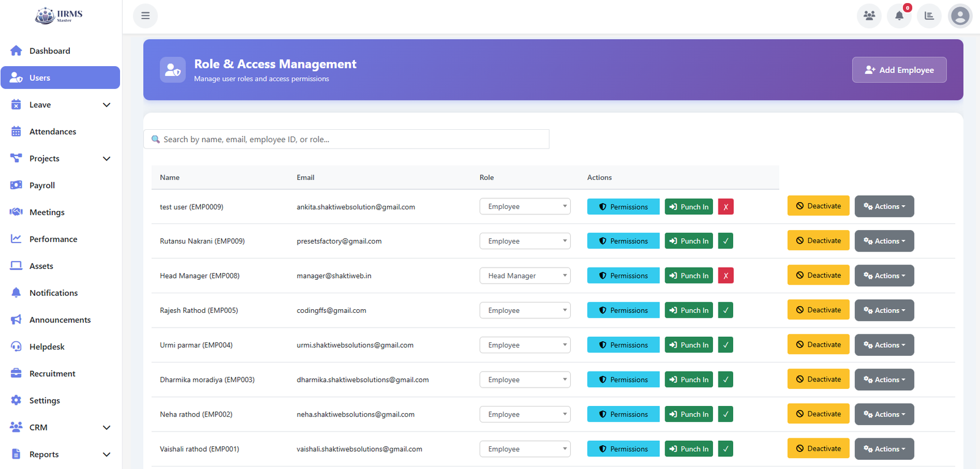Open the notifications bell icon
Screen dimensions: 980x469
click(899, 16)
